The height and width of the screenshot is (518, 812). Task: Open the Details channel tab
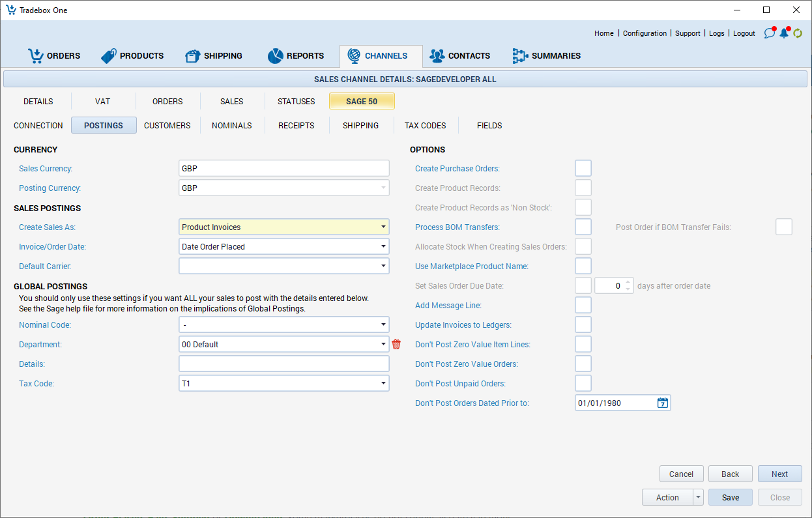coord(38,101)
